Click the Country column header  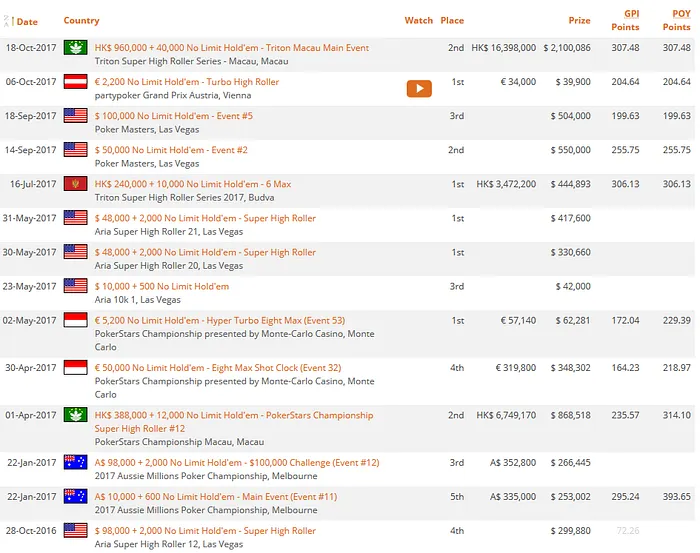[81, 20]
